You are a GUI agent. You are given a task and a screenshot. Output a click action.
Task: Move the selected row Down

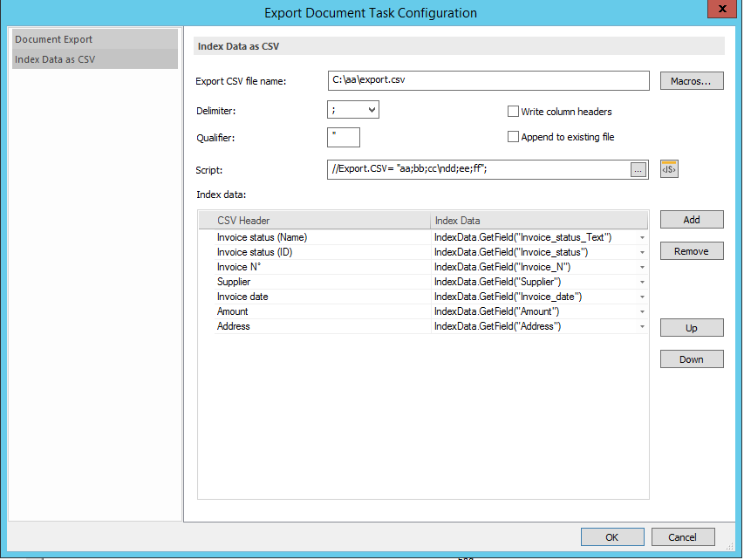click(x=691, y=359)
